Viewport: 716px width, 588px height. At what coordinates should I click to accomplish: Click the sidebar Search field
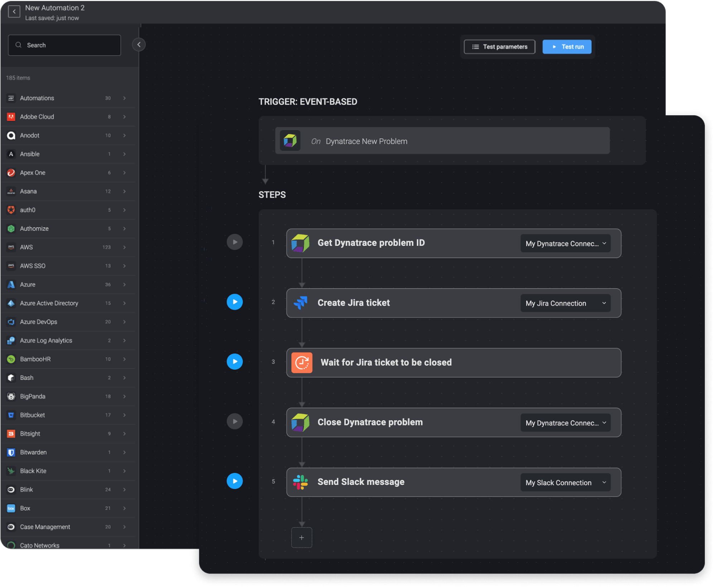[64, 45]
